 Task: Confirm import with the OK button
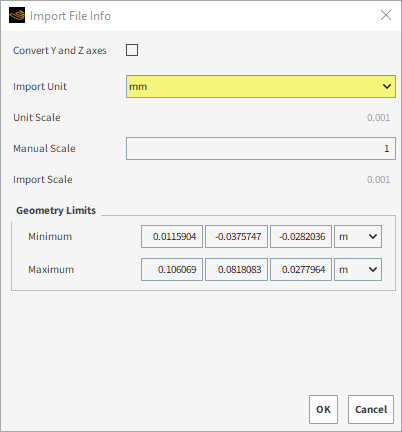pos(323,409)
